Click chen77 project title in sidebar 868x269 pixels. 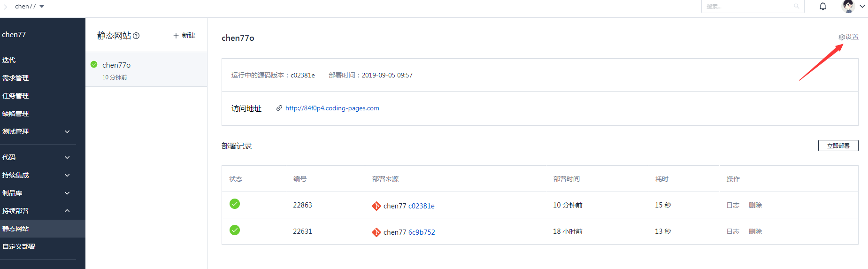coord(14,34)
